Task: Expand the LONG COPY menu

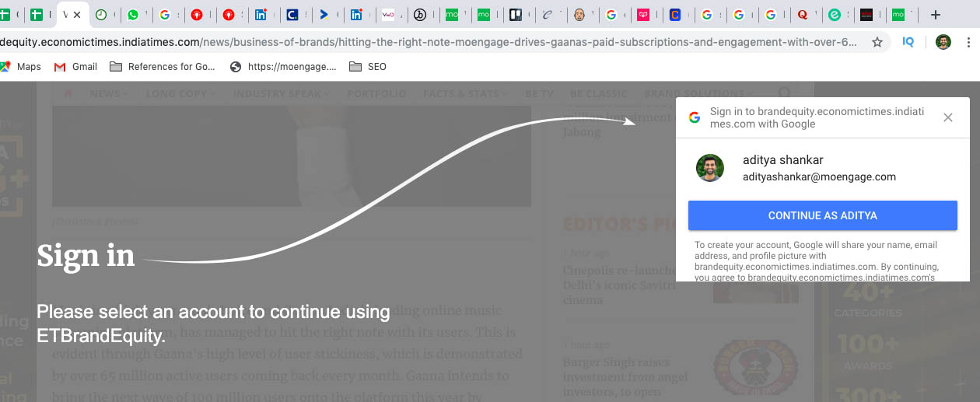Action: pos(180,93)
